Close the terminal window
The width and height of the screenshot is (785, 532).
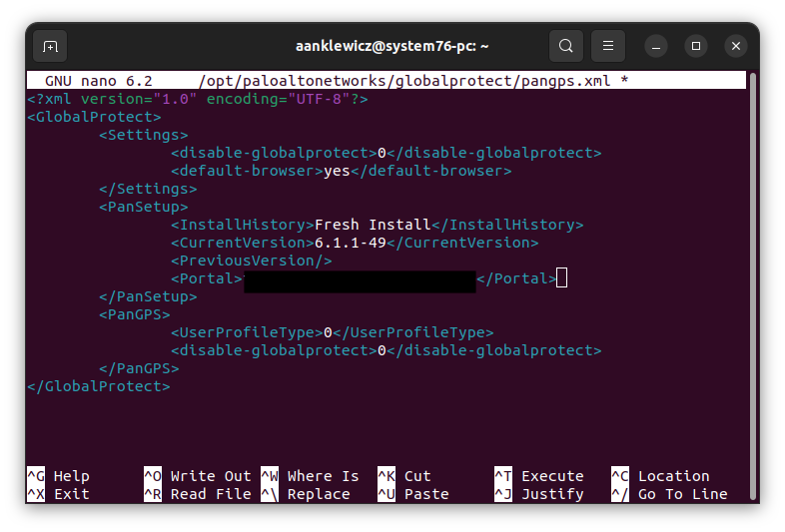(736, 46)
